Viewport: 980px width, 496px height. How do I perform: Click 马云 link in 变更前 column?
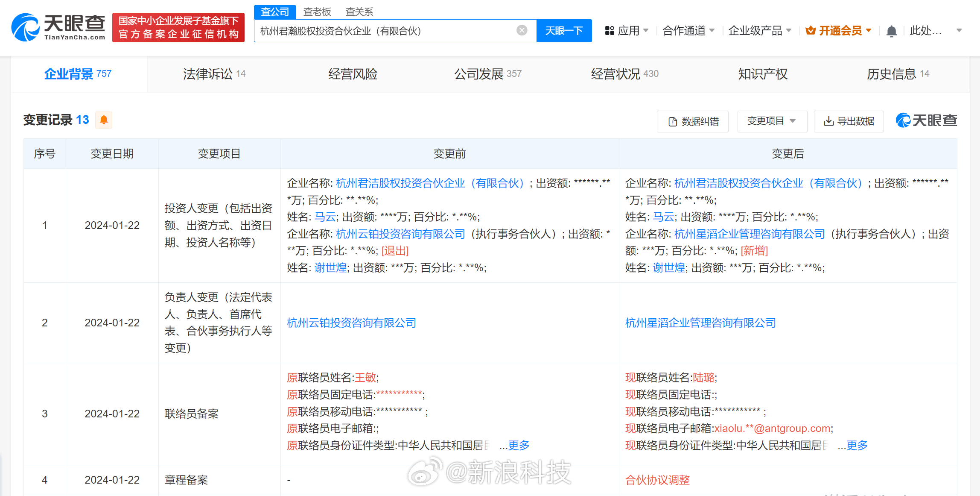tap(325, 217)
